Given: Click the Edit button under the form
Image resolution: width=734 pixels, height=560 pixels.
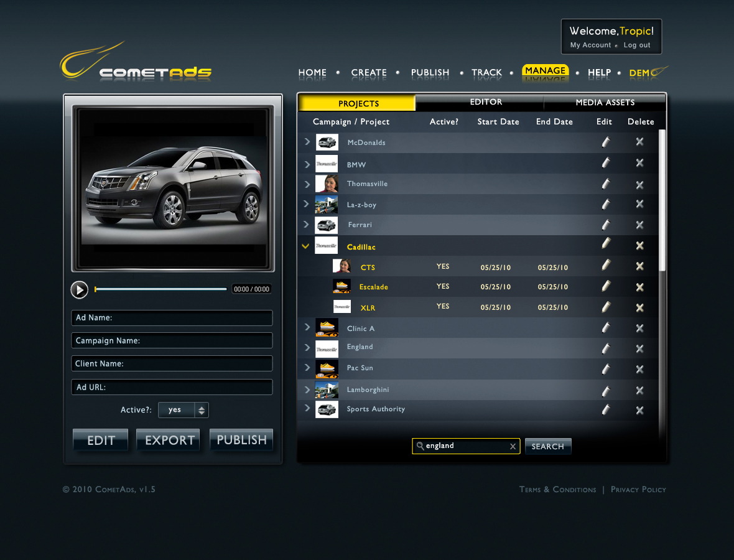Looking at the screenshot, I should tap(101, 440).
